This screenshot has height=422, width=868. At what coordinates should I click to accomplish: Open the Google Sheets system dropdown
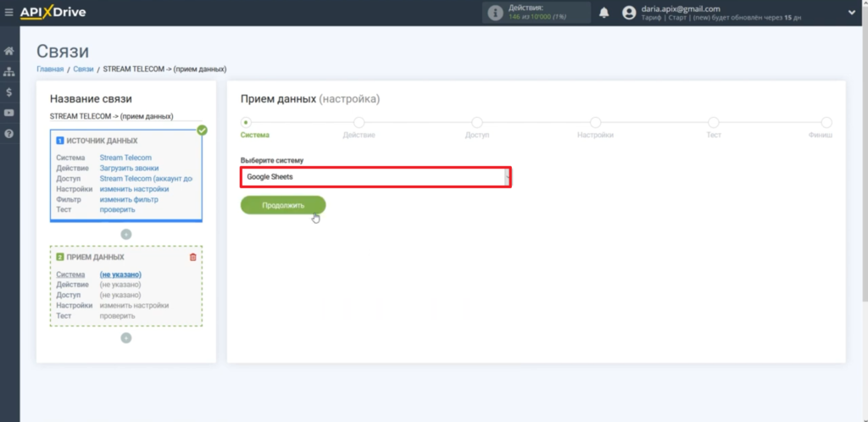click(376, 177)
